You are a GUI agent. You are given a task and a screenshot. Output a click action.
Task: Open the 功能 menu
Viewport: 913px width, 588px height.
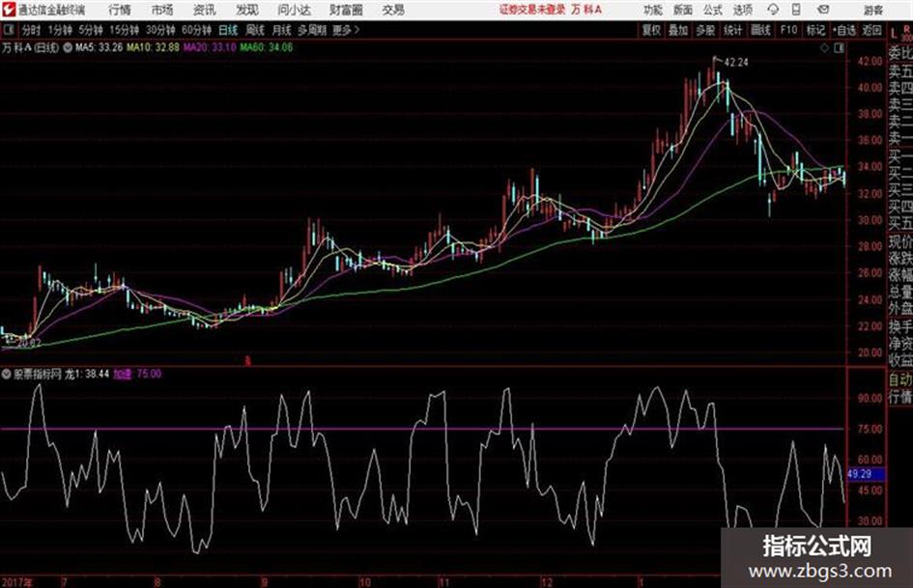click(653, 10)
